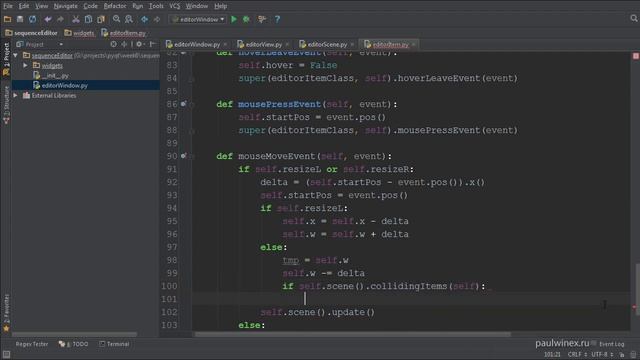Open the Navigate menu
This screenshot has height=360, width=640.
coord(65,6)
